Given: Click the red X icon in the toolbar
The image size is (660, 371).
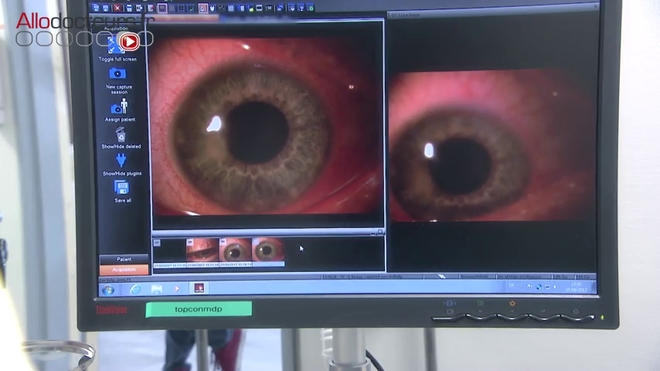Looking at the screenshot, I should coord(117,8).
